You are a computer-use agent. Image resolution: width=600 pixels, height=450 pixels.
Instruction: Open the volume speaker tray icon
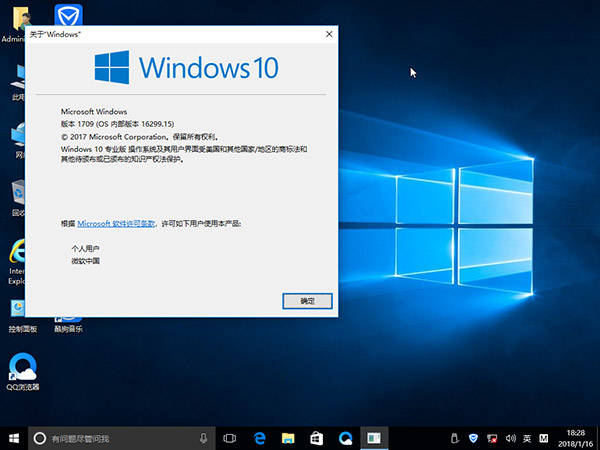(x=510, y=438)
